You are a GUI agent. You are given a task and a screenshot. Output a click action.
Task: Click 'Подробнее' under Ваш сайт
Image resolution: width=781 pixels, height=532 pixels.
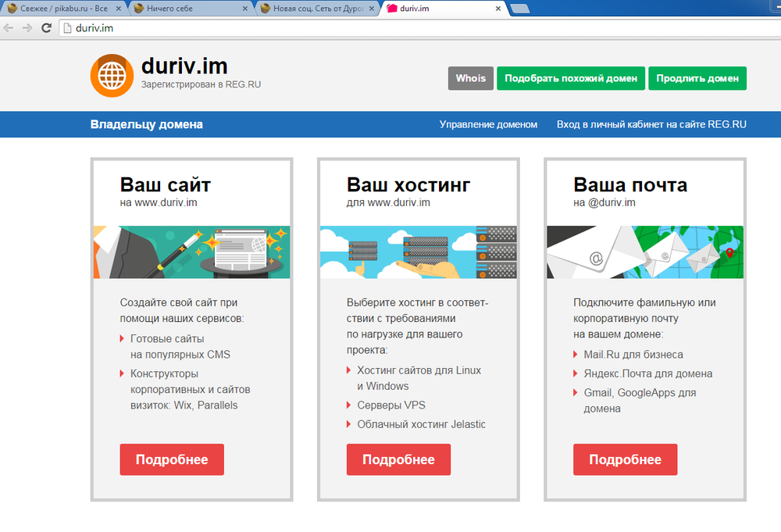pos(172,459)
